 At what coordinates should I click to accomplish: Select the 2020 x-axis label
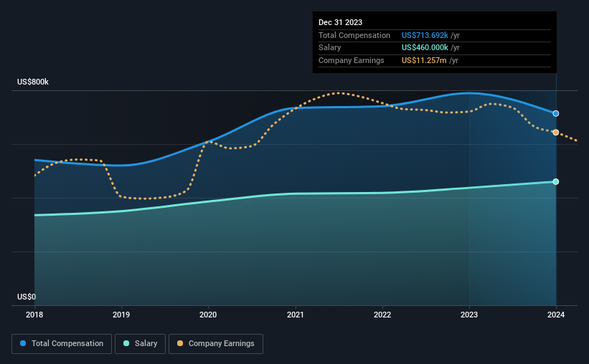(x=208, y=315)
